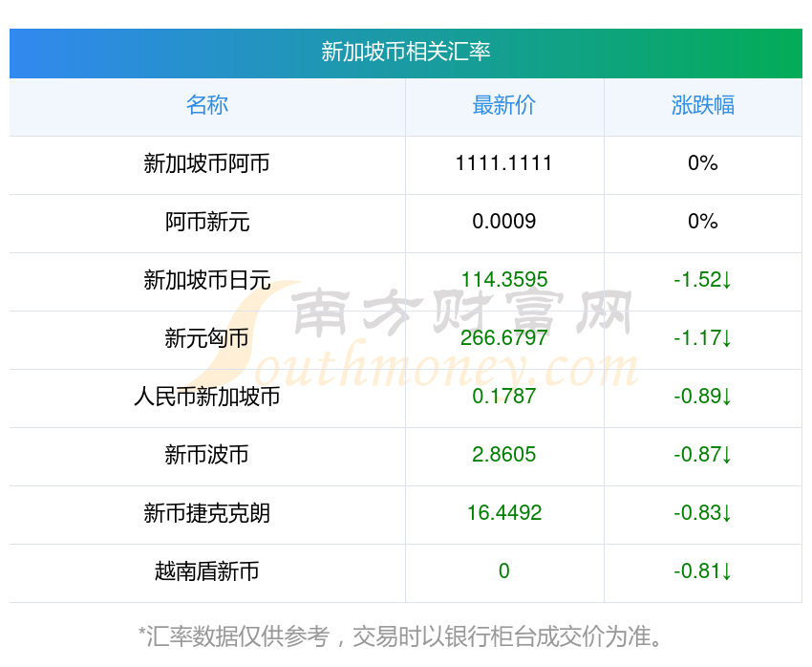Screen dimensions: 812x667
Task: Select the 新币捷克克朗 row name
Action: (207, 513)
